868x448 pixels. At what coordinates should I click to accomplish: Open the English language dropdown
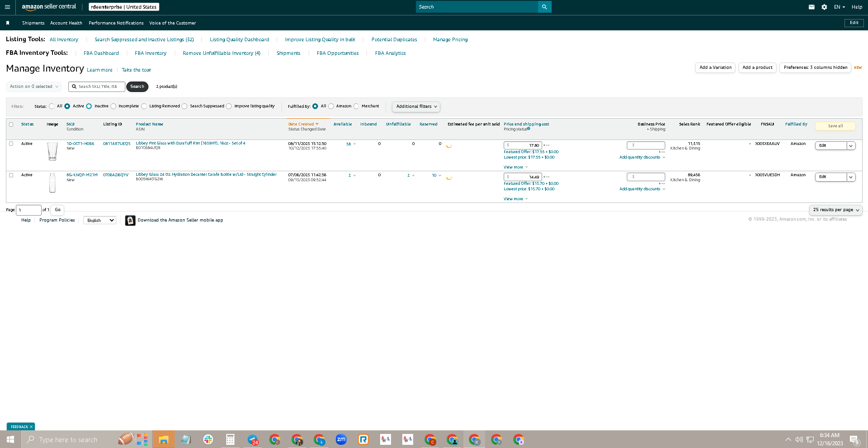100,220
